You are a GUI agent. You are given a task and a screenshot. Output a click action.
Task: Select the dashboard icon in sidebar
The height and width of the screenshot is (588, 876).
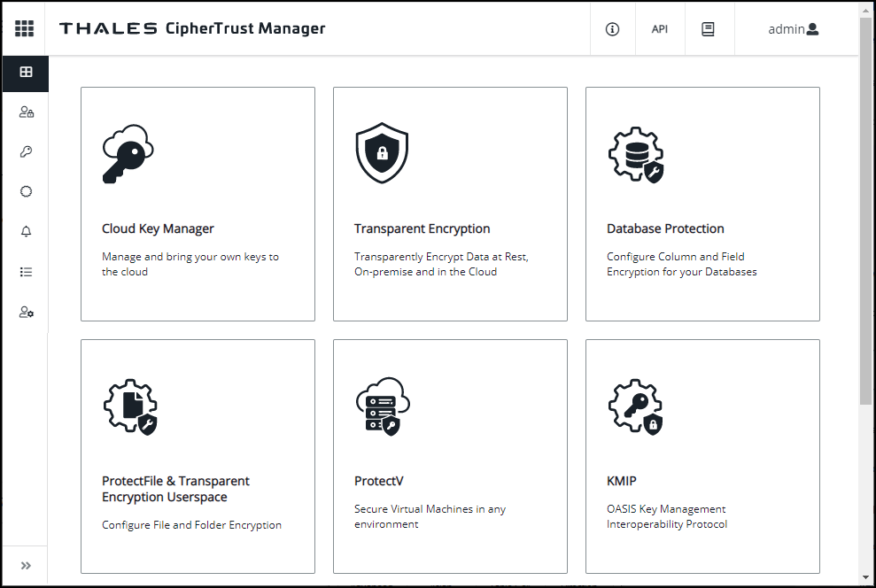tap(26, 72)
